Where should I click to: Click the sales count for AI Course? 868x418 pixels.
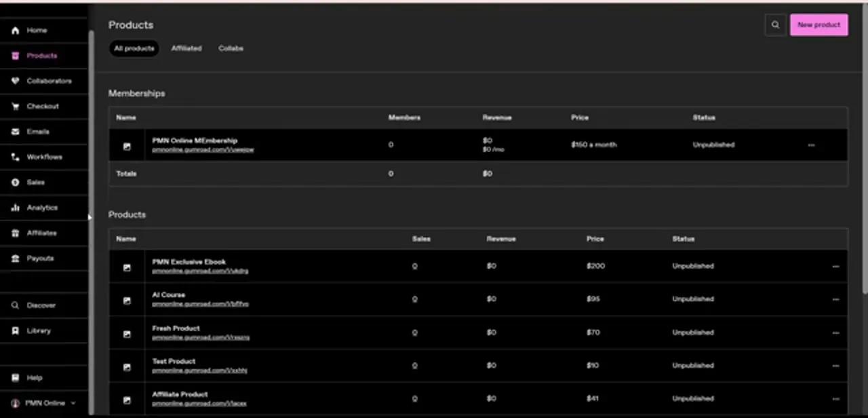click(x=414, y=299)
